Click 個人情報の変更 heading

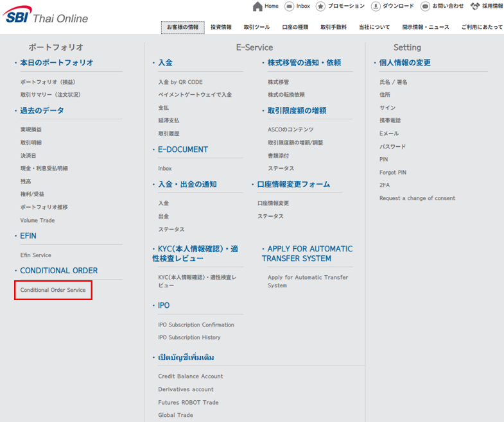(405, 63)
